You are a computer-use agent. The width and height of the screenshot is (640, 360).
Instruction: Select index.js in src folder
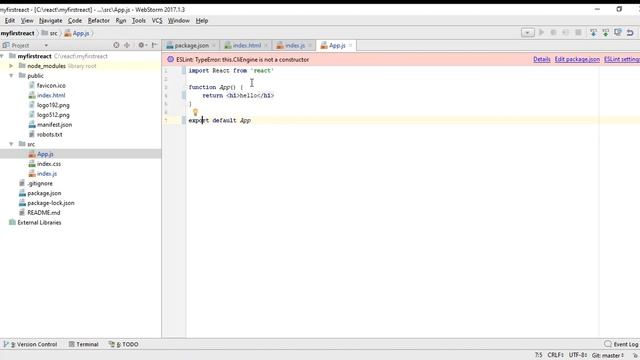[x=47, y=173]
